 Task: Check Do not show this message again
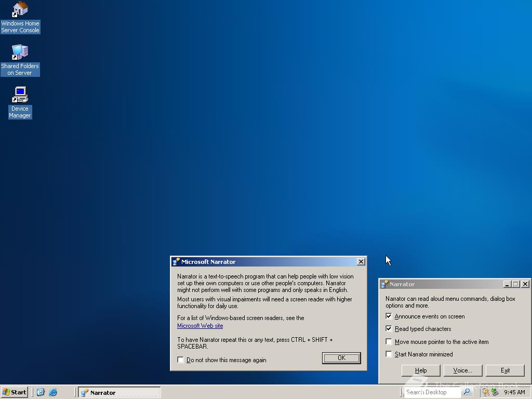coord(180,360)
